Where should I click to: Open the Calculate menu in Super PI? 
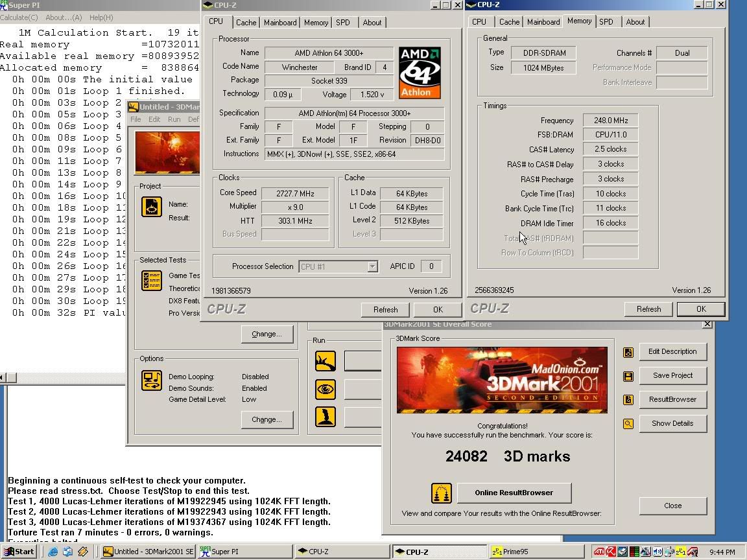(19, 17)
